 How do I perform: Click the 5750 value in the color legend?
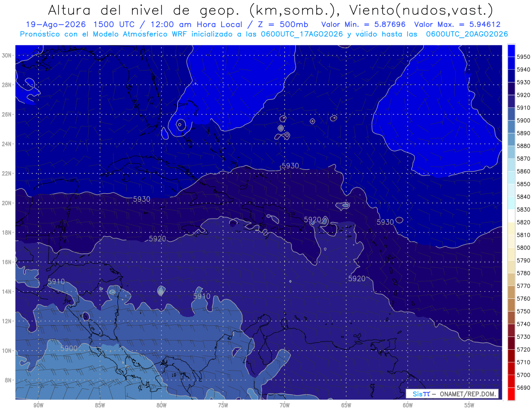523,311
